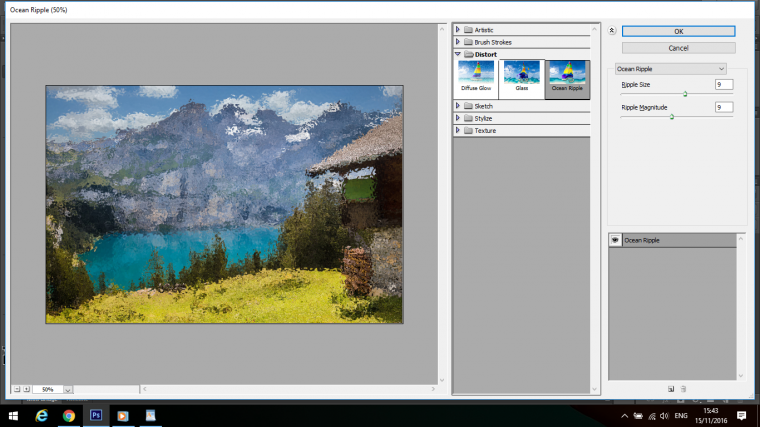Add a new effect layer
Image resolution: width=760 pixels, height=427 pixels.
pos(671,389)
